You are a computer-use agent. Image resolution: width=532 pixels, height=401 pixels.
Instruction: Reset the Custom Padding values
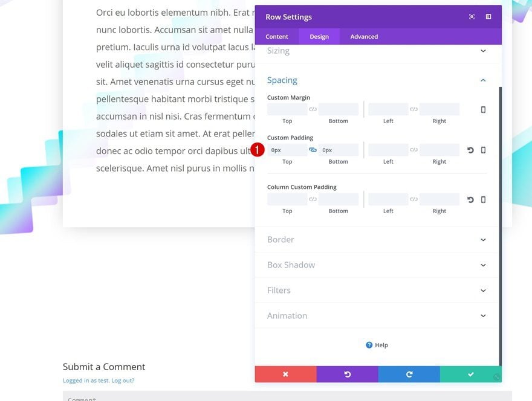coord(470,150)
